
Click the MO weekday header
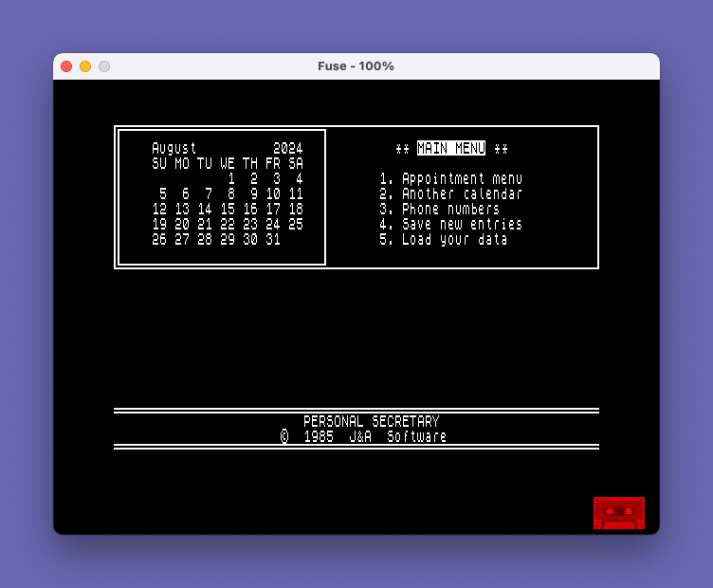(182, 163)
